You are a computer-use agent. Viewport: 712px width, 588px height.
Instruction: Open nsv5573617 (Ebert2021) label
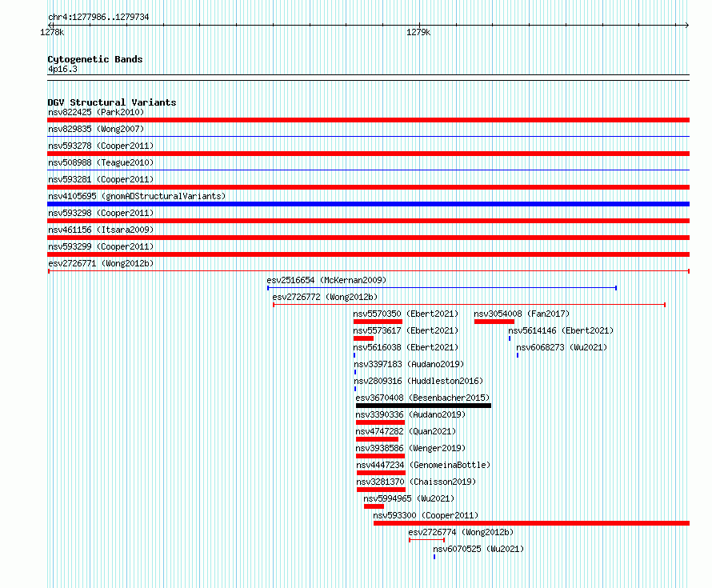406,330
